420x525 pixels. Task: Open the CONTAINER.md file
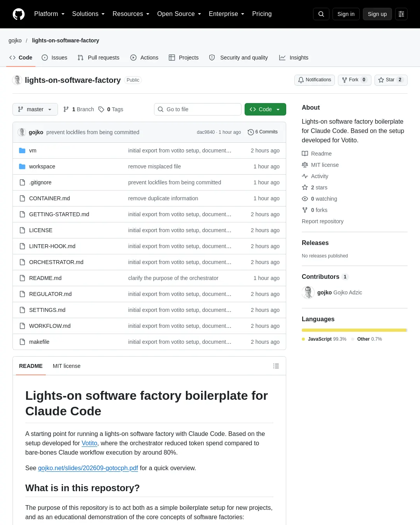coord(49,198)
